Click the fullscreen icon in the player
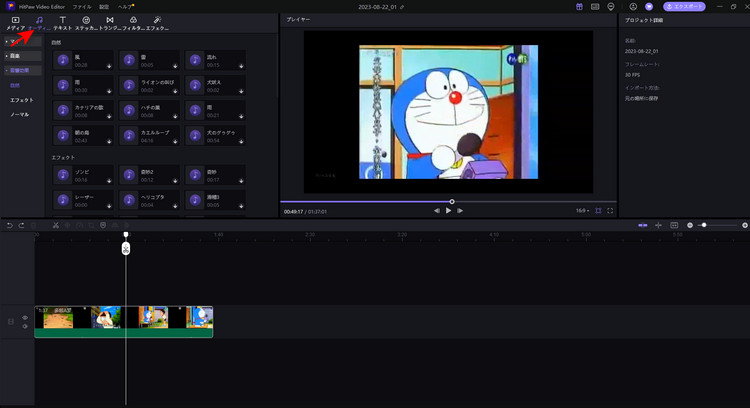 point(611,211)
